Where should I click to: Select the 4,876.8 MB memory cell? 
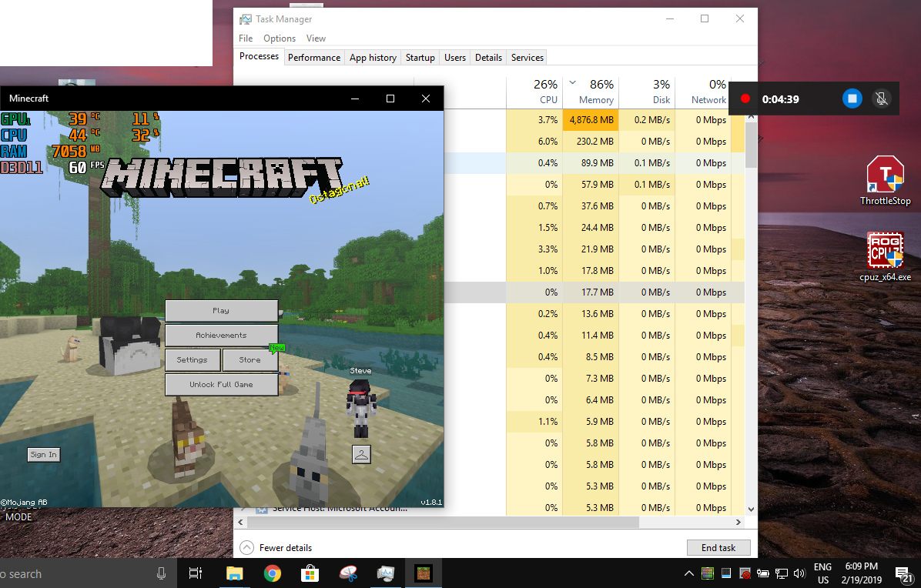(591, 120)
